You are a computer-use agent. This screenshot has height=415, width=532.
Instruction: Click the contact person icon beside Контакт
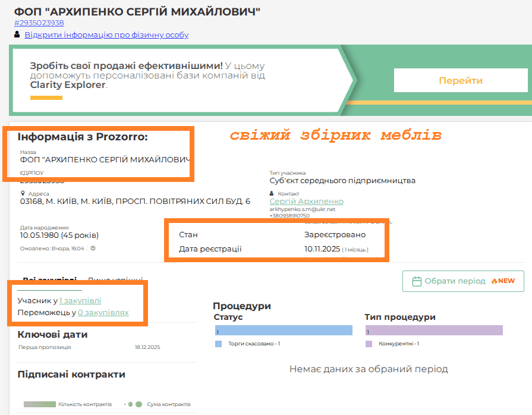272,194
